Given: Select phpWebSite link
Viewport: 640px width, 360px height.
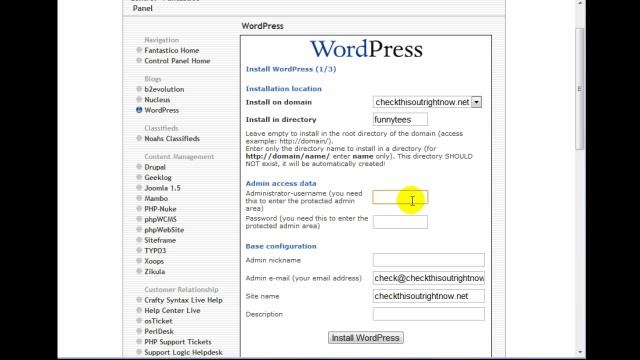Looking at the screenshot, I should [x=164, y=230].
